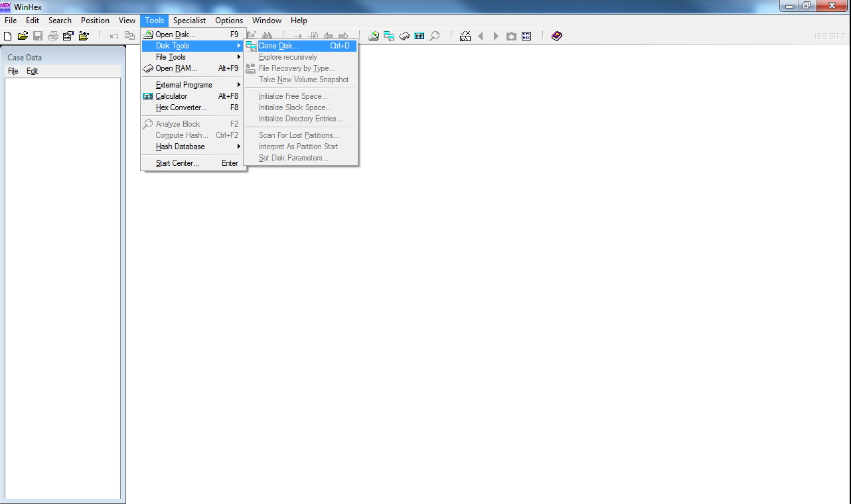Click the Analyze Block magnifier toolbar icon
Viewport: 851px width, 504px height.
pyautogui.click(x=435, y=36)
